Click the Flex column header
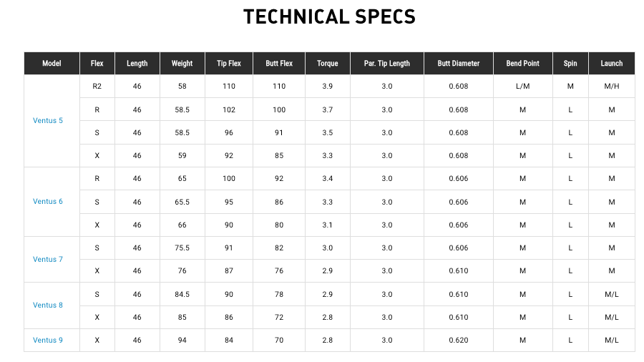Viewport: 644px width, 362px height. [x=97, y=63]
